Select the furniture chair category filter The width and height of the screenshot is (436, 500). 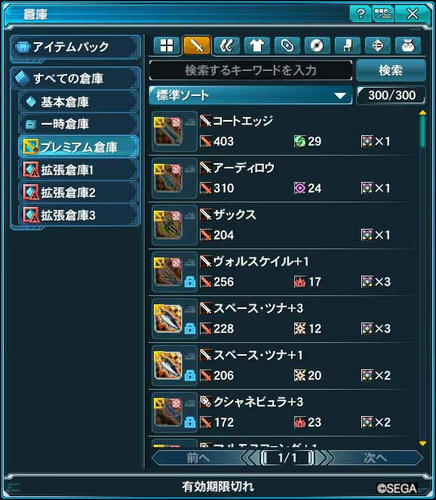[347, 45]
